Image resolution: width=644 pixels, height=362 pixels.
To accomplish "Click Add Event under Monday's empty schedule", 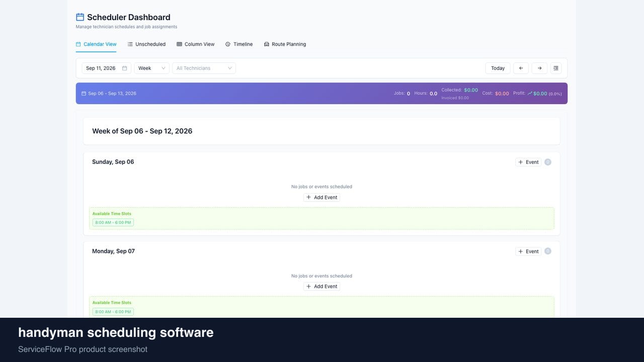I will (321, 287).
